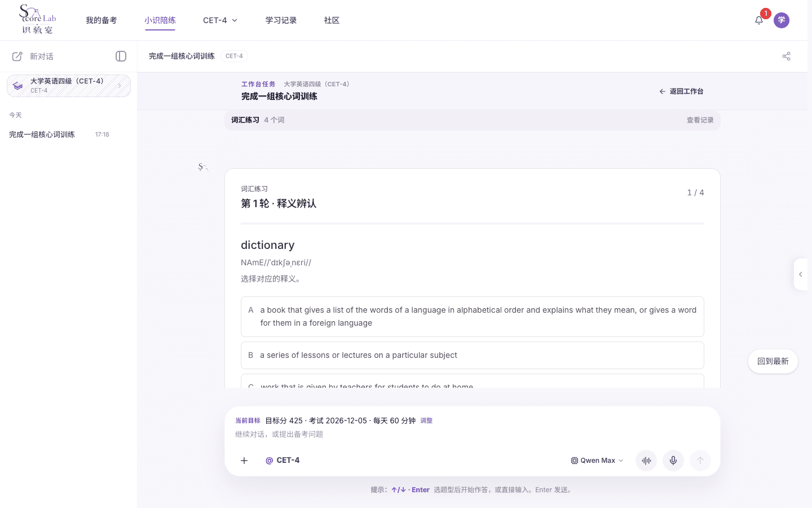Open notifications bell
The width and height of the screenshot is (812, 508).
click(759, 20)
